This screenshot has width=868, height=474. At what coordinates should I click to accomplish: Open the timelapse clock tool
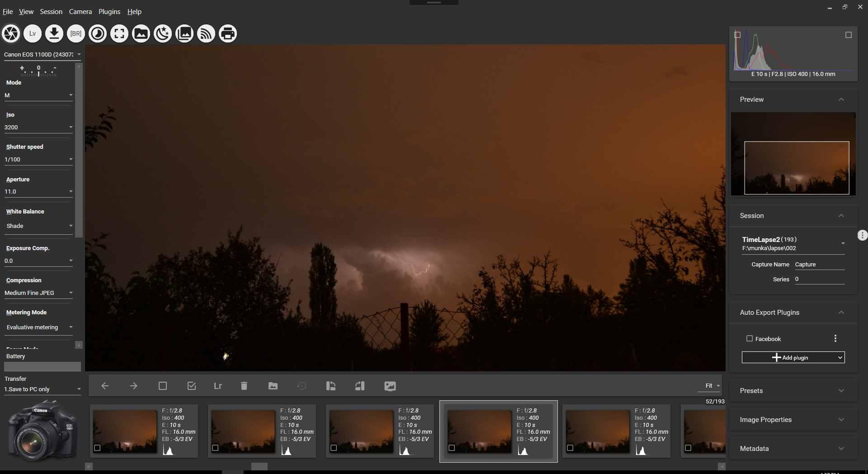[98, 33]
